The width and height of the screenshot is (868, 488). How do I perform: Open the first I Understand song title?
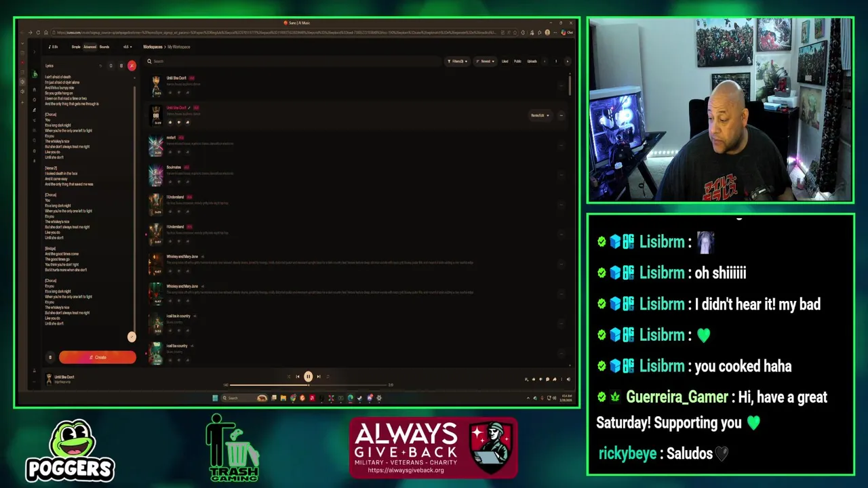175,197
